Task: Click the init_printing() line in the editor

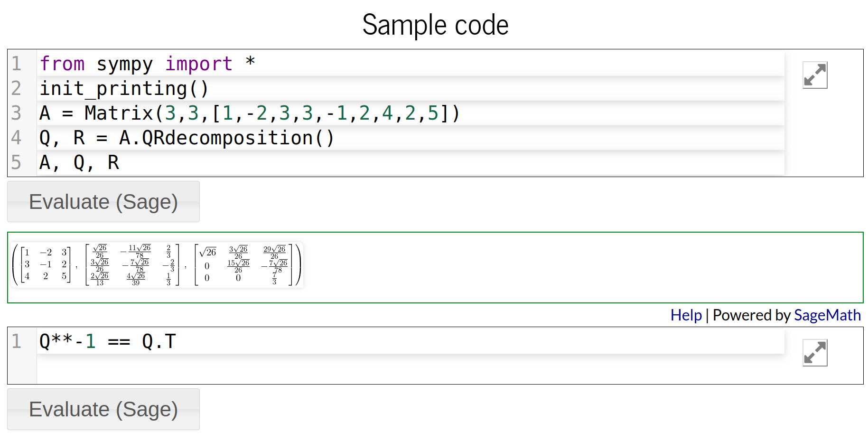Action: click(123, 88)
